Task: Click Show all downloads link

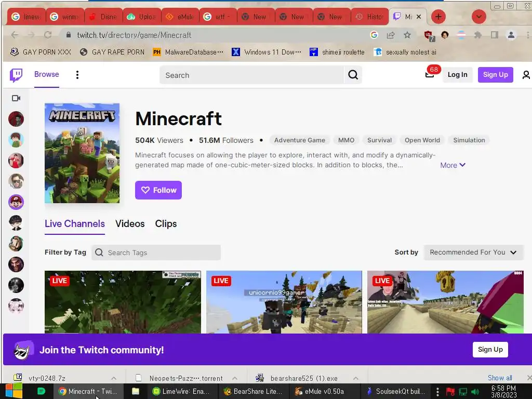Action: (500, 378)
